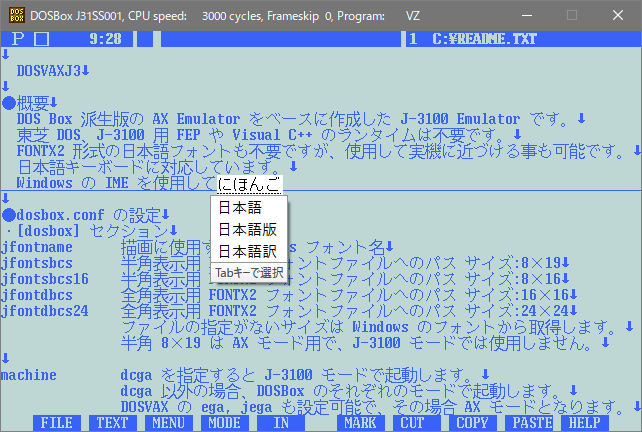Click the window number 1 in status bar
The height and width of the screenshot is (432, 642).
click(x=413, y=39)
